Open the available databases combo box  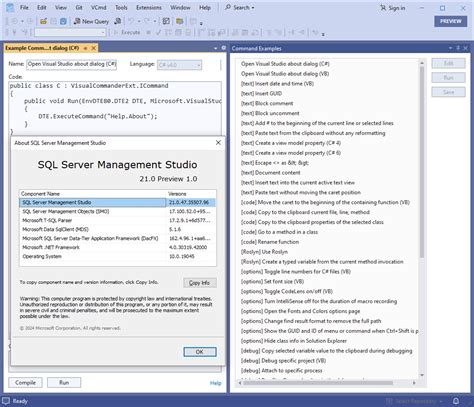70,32
